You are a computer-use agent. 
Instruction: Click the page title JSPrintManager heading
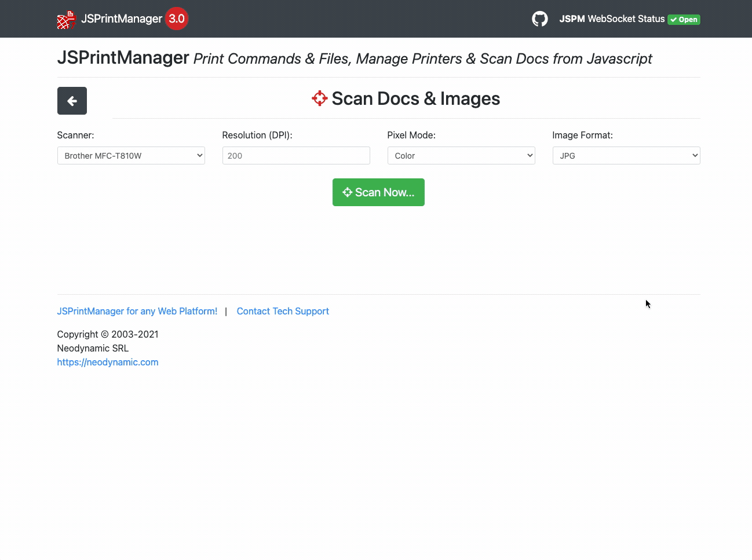[123, 57]
